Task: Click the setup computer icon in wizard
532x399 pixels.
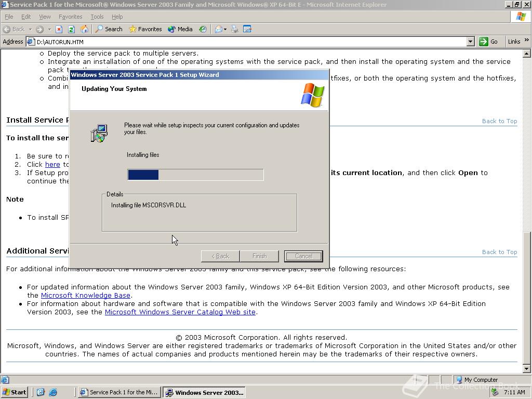Action: pos(99,133)
